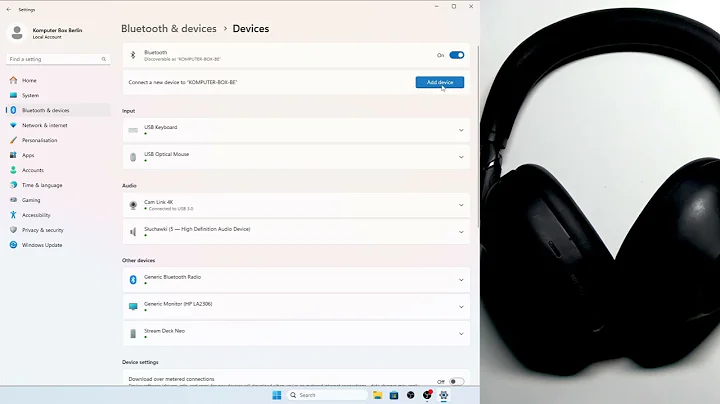This screenshot has height=404, width=720.
Task: Click the Bluetooth & devices breadcrumb link
Action: coord(169,28)
